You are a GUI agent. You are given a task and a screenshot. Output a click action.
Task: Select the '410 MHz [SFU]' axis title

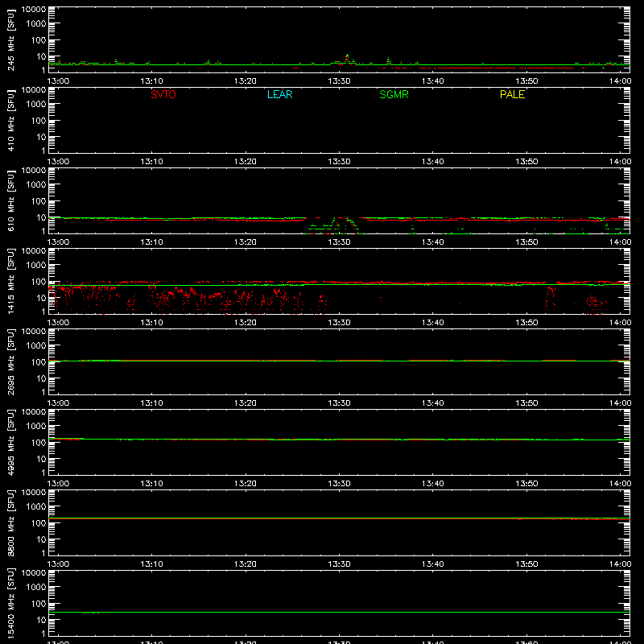click(10, 120)
